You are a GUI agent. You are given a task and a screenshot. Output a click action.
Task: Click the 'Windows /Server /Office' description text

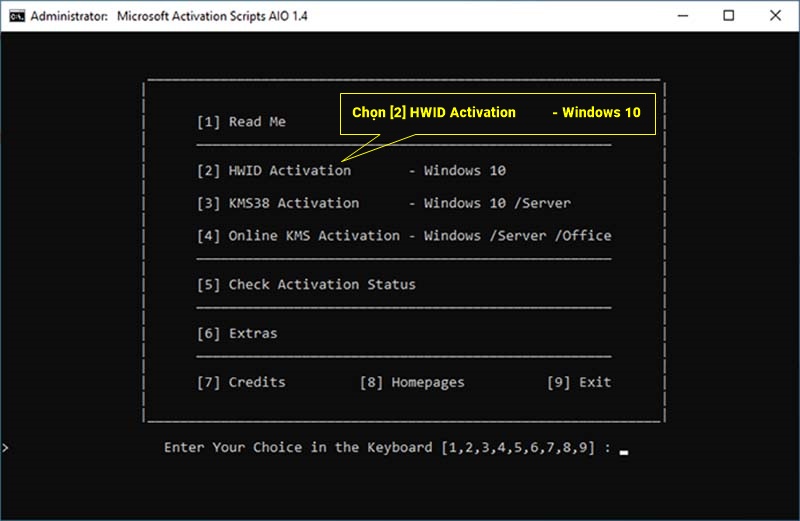point(517,236)
